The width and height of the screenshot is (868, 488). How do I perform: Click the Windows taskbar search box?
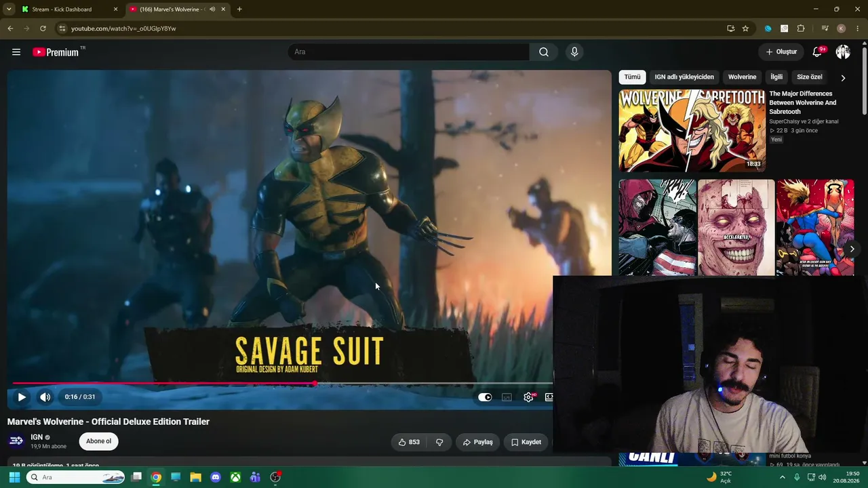pyautogui.click(x=75, y=477)
